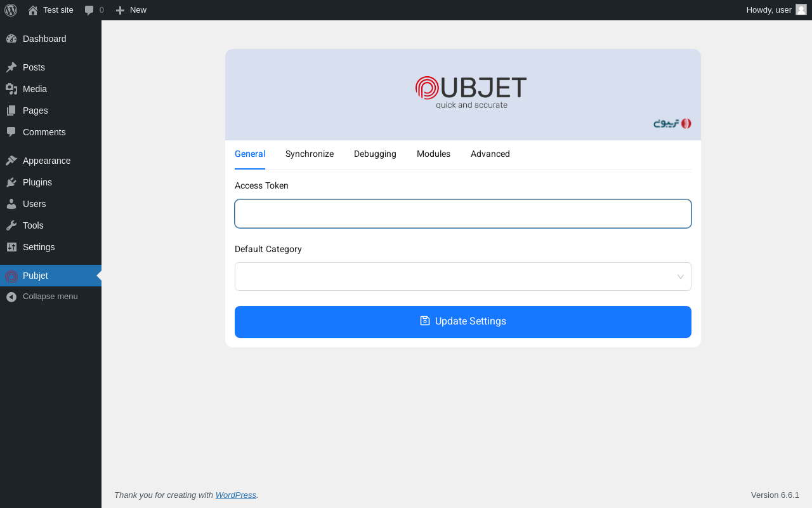Open Dashboard from the sidebar menu
This screenshot has height=508, width=812.
[51, 39]
